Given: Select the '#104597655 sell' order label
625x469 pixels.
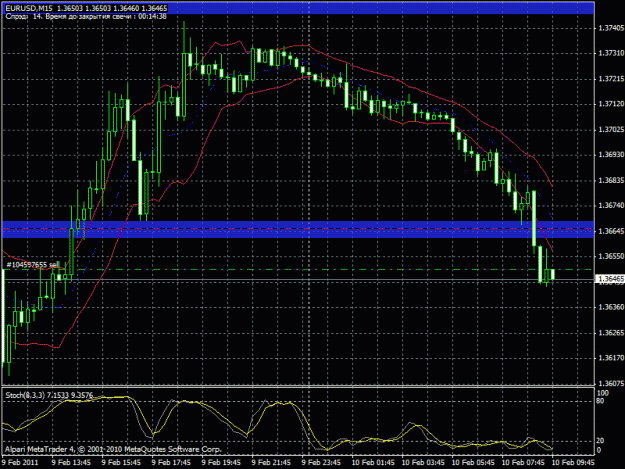Looking at the screenshot, I should 33,265.
